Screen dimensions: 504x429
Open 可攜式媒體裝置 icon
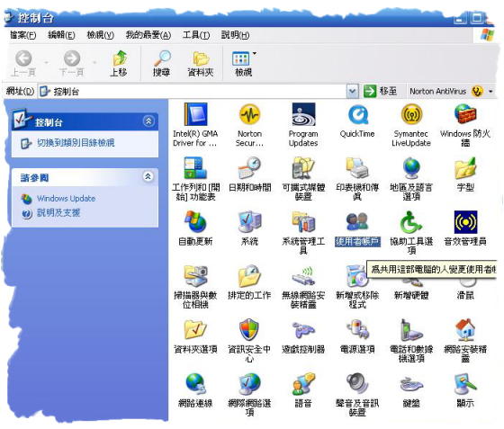(303, 167)
